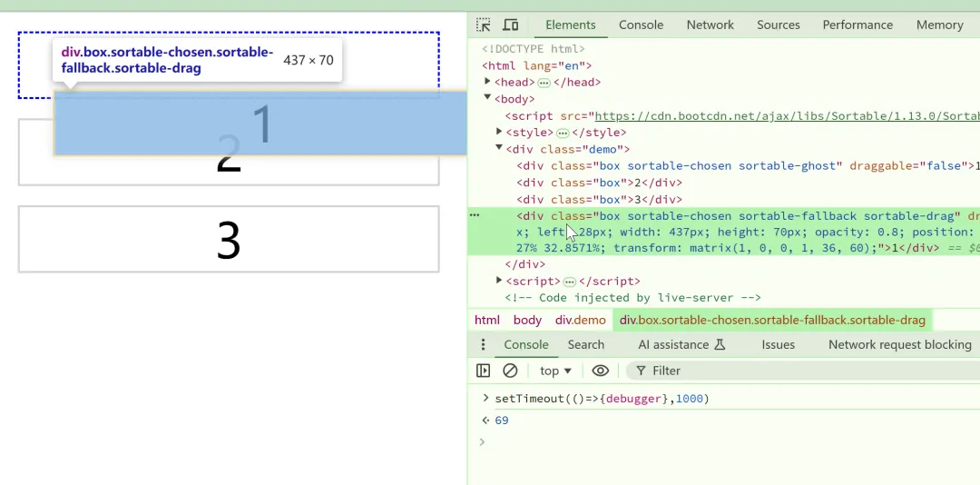Open live expression eye icon
Viewport: 980px width, 485px height.
coord(600,371)
